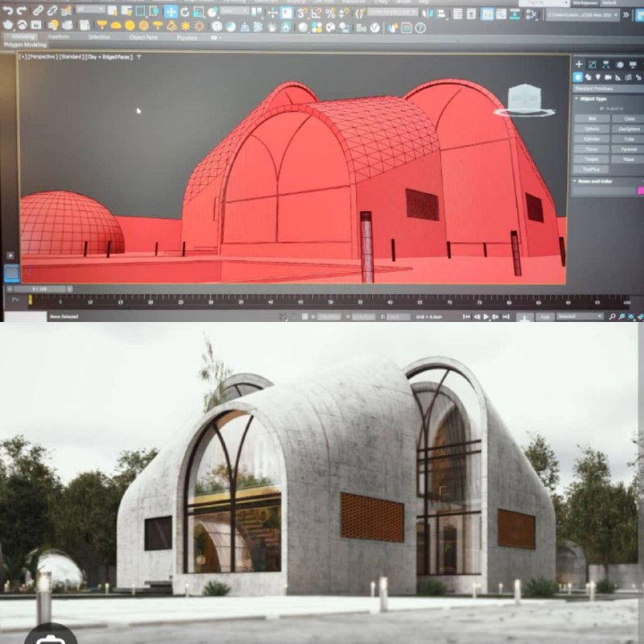Toggle Window/Crossing selection mode
Viewport: 644px width, 644px height.
[x=154, y=11]
